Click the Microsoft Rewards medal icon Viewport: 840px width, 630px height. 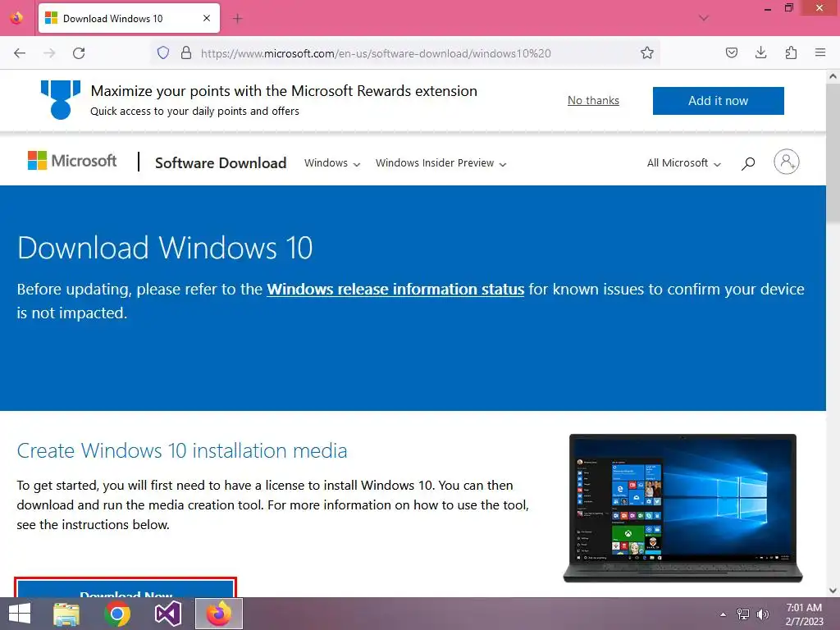tap(61, 99)
